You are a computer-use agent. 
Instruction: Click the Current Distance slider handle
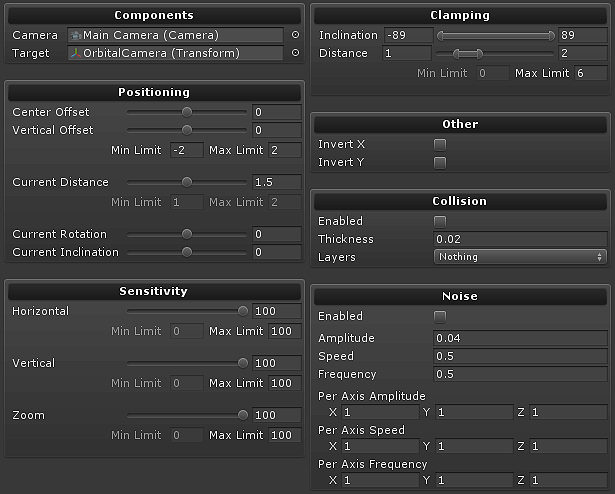(x=187, y=182)
